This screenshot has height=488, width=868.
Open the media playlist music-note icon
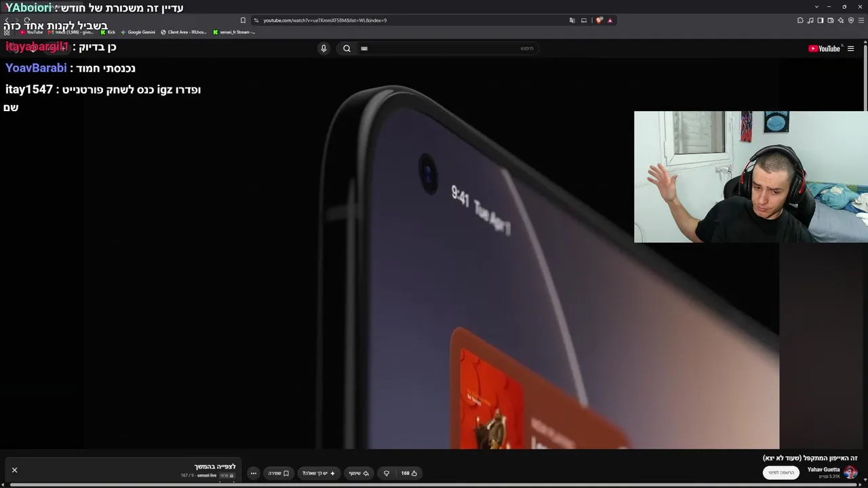(x=810, y=20)
